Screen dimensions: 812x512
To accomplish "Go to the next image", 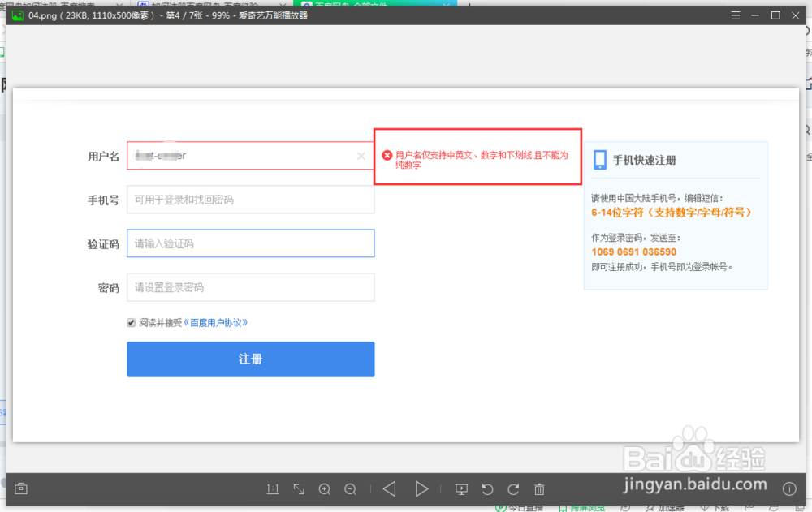I will click(x=421, y=488).
